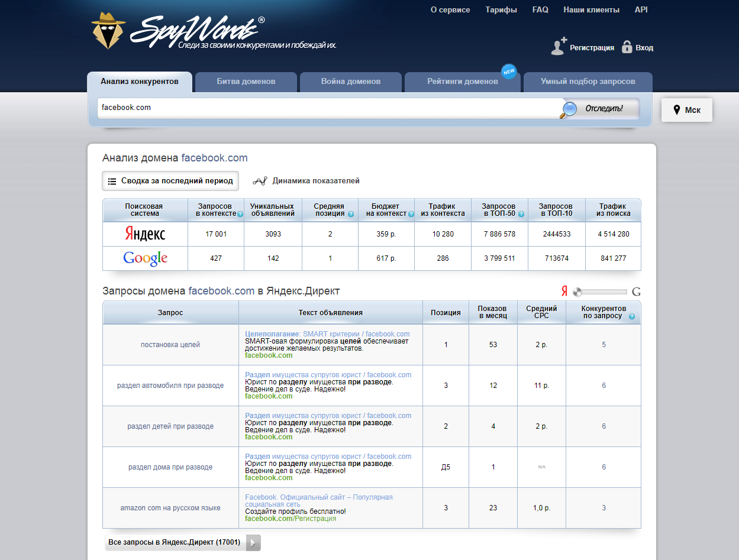Switch to Рейтинги доменов tab
The width and height of the screenshot is (739, 560).
click(462, 82)
